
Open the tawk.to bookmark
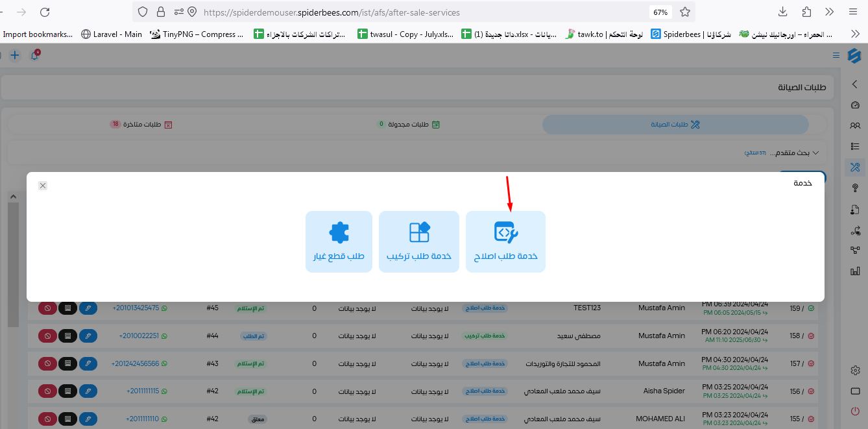pyautogui.click(x=603, y=34)
